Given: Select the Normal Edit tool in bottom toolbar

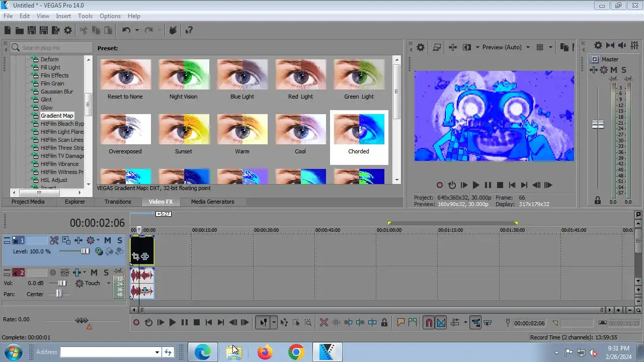Looking at the screenshot, I should pos(263,323).
